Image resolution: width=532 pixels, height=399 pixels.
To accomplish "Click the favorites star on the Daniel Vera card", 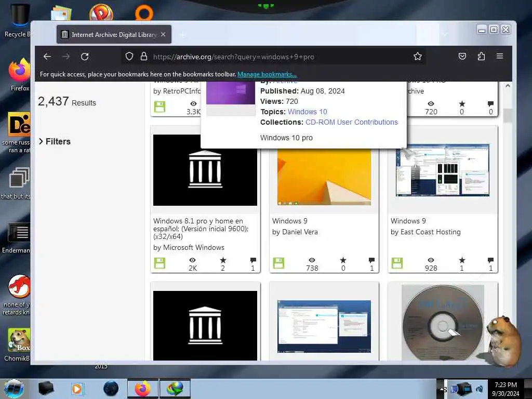I will click(x=343, y=260).
